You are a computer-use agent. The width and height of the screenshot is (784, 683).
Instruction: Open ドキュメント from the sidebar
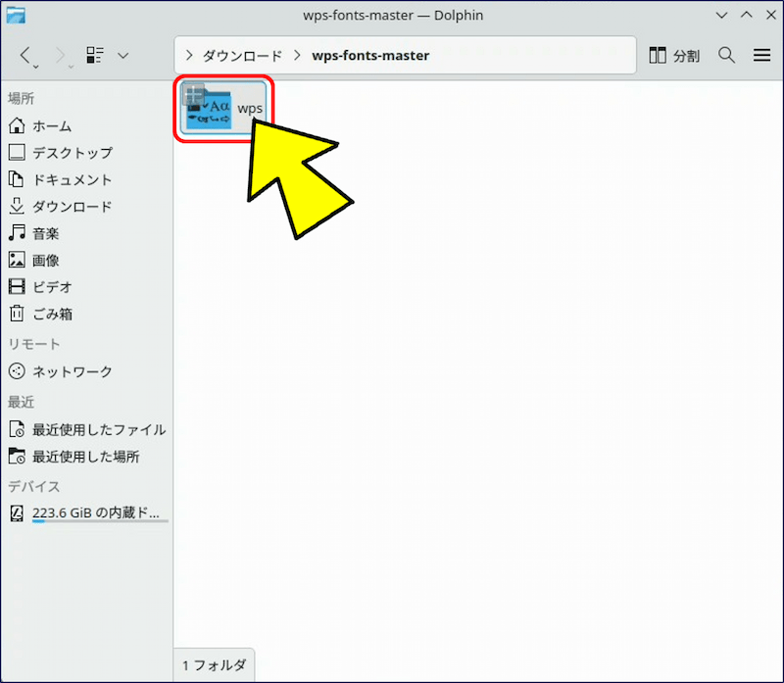pos(72,180)
